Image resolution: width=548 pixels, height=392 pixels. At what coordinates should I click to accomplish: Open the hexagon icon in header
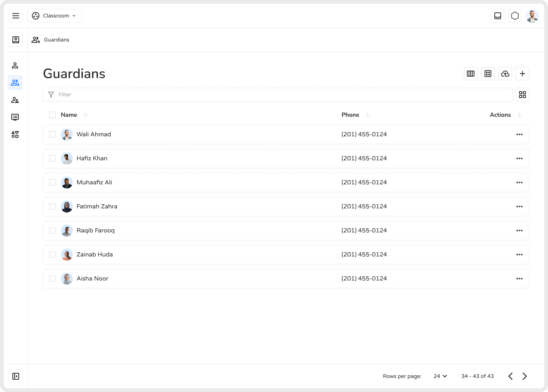point(515,16)
